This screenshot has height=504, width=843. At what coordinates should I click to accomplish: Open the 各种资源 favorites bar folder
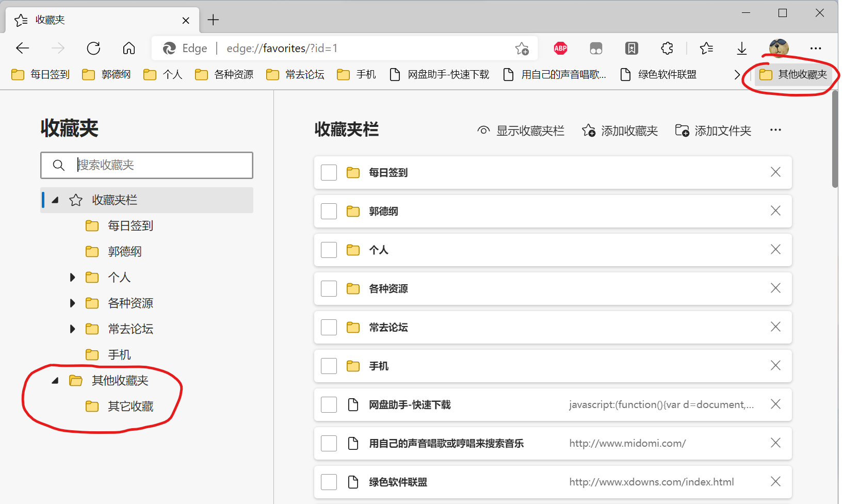pyautogui.click(x=224, y=75)
